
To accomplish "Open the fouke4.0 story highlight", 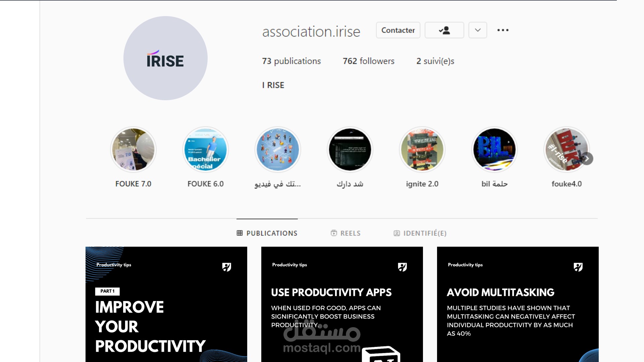I will tap(565, 149).
